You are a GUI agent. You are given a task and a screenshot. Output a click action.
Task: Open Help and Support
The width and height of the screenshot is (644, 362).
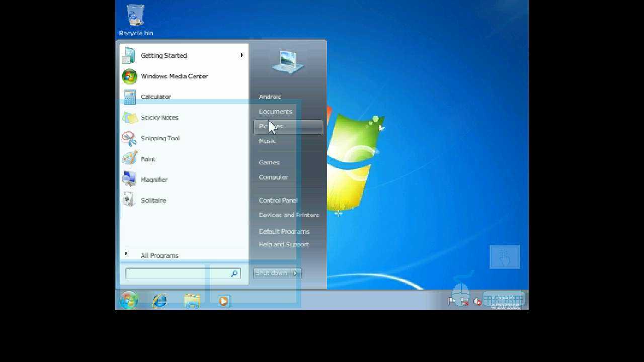pyautogui.click(x=284, y=244)
